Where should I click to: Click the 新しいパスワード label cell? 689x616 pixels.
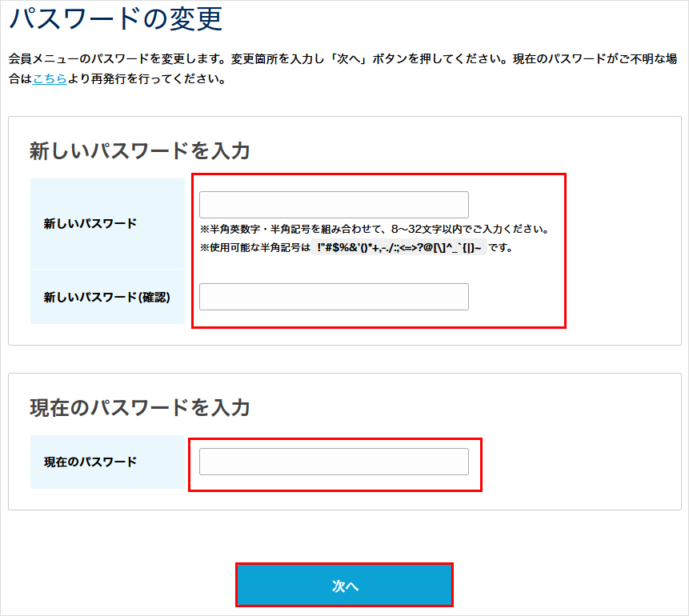pos(107,224)
